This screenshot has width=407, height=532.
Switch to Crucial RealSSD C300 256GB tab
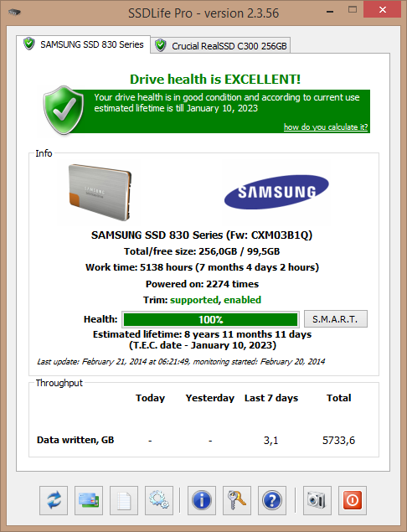click(x=221, y=45)
